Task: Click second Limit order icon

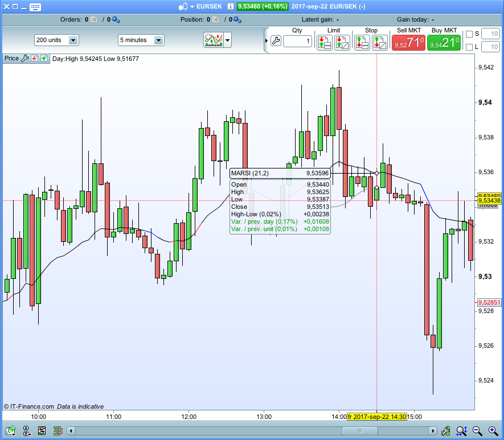Action: point(342,42)
